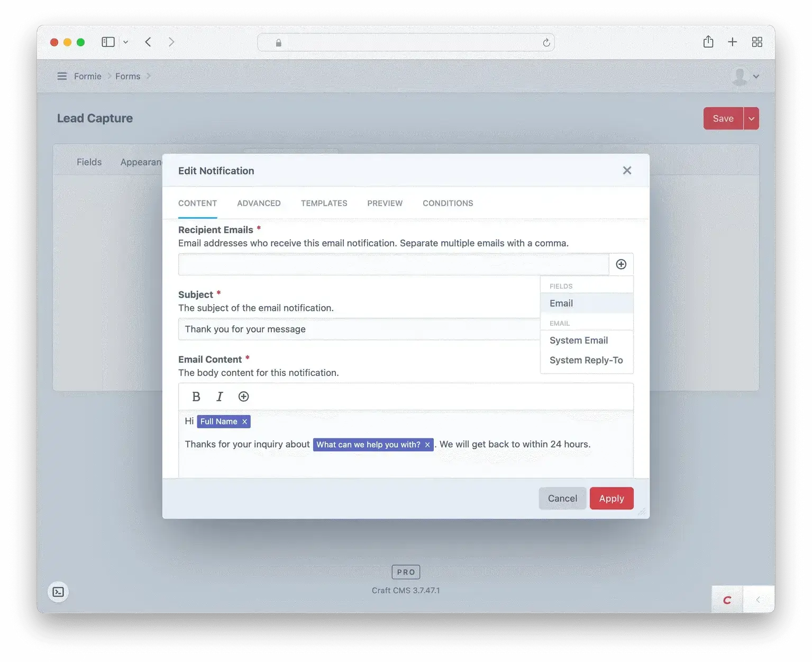The image size is (812, 662).
Task: Open the variable picker in the content editor toolbar
Action: pos(243,396)
